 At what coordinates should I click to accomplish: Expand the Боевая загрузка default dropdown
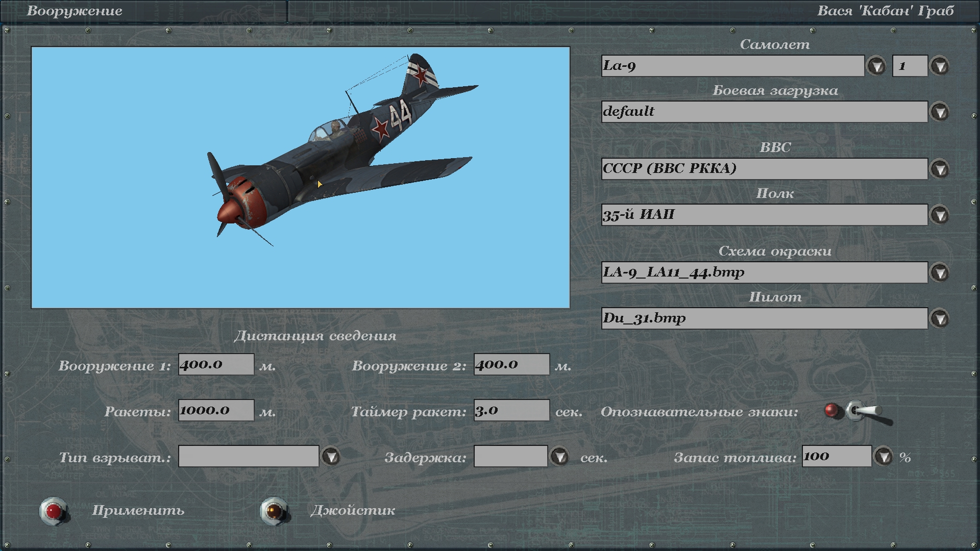(940, 112)
